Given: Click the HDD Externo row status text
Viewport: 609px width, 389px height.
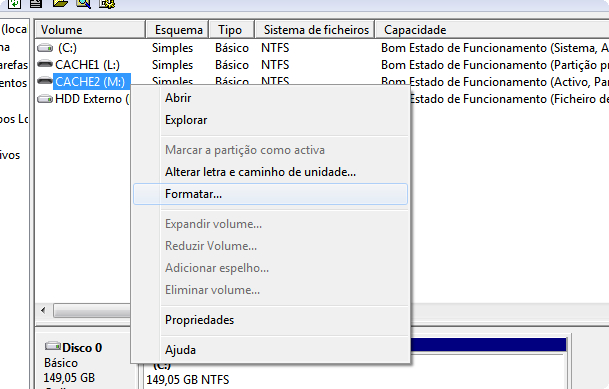Looking at the screenshot, I should point(510,99).
